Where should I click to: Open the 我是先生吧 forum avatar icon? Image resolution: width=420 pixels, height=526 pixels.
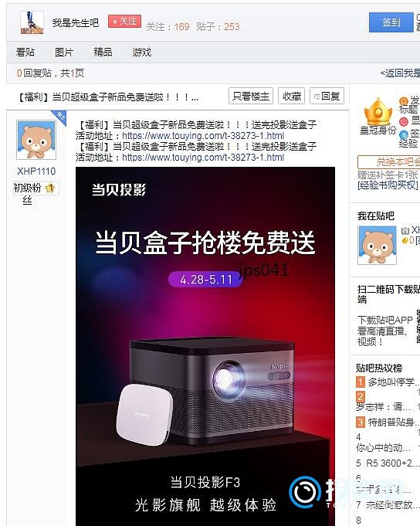tap(32, 22)
